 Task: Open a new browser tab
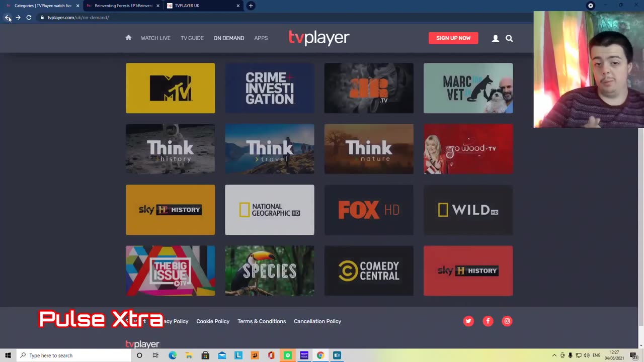coord(251,6)
